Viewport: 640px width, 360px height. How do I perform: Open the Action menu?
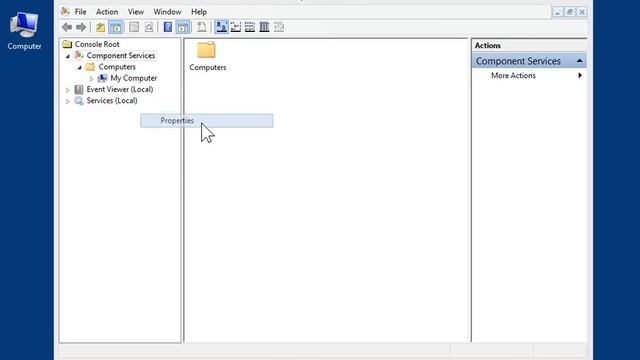tap(107, 12)
